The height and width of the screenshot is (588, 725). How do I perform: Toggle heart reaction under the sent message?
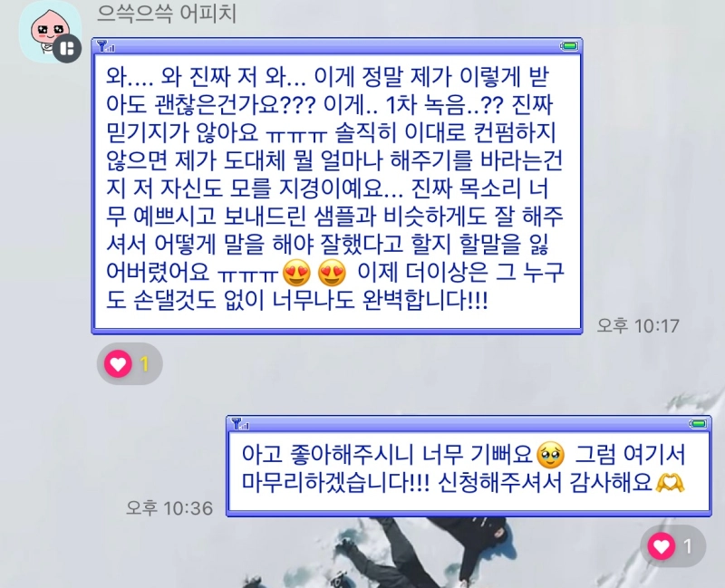(672, 546)
